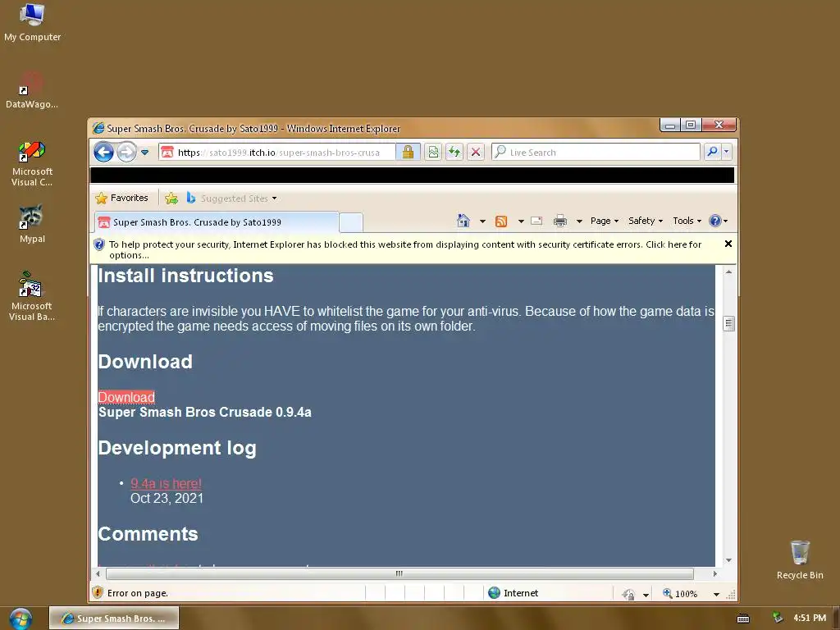Open the recent pages dropdown arrow

point(144,153)
